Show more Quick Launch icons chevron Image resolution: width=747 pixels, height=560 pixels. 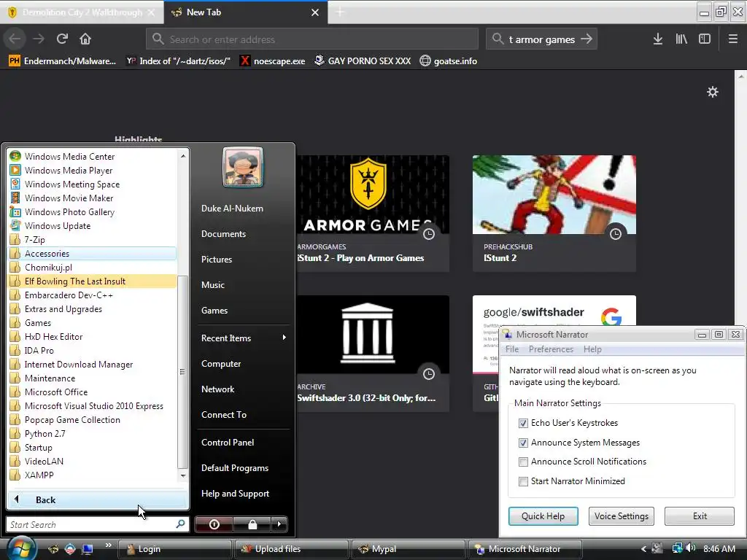[x=108, y=545]
